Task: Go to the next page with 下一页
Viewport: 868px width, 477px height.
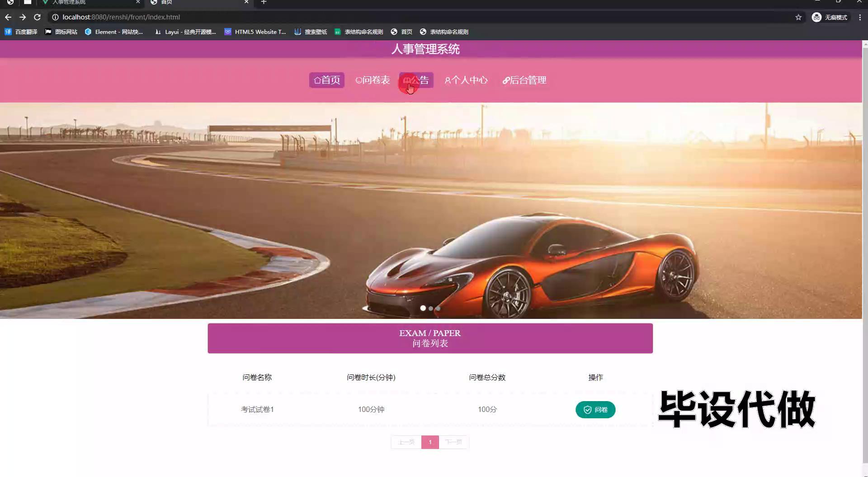Action: [453, 442]
